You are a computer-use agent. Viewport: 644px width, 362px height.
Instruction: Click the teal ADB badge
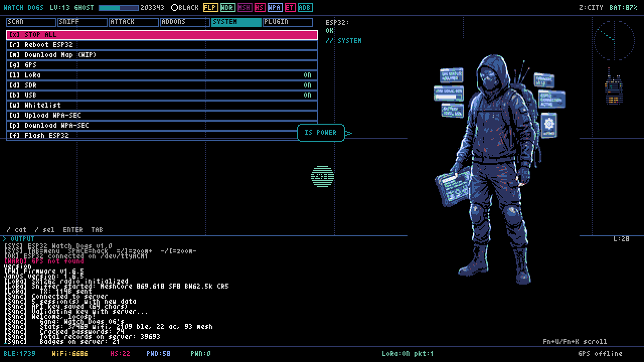click(x=305, y=8)
